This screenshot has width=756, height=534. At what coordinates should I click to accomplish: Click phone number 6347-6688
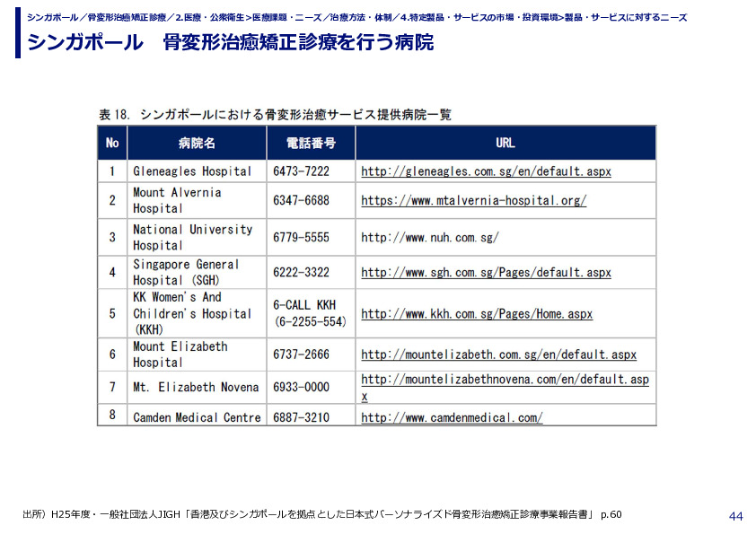coord(301,200)
